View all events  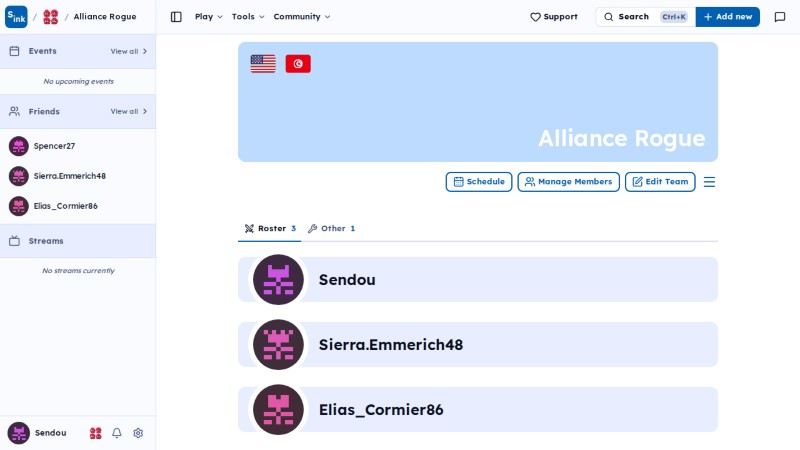129,52
